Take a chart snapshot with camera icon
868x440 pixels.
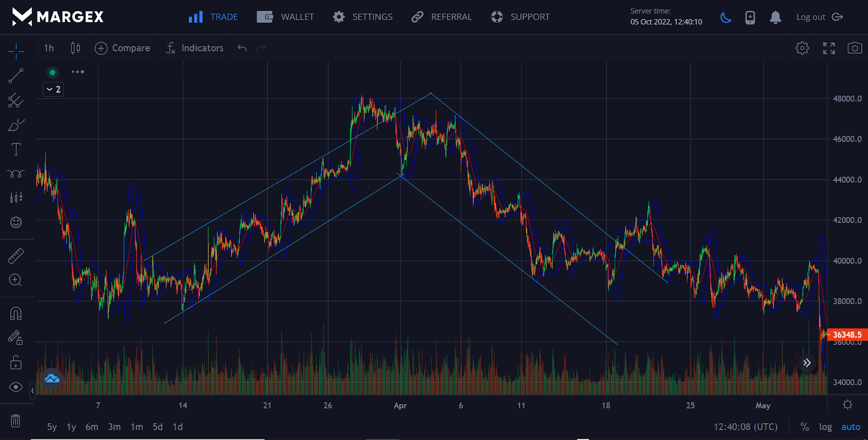pyautogui.click(x=854, y=48)
